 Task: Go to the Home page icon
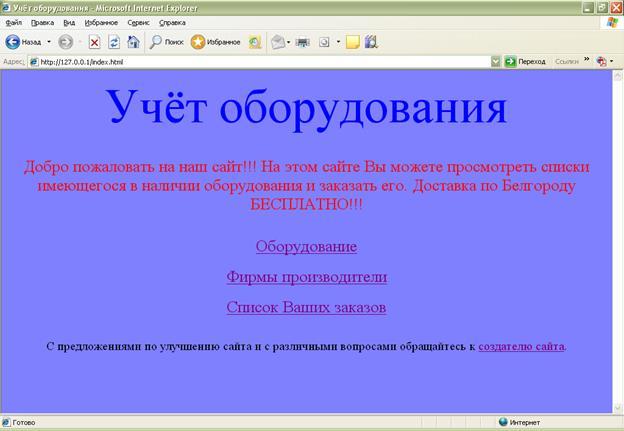(133, 42)
